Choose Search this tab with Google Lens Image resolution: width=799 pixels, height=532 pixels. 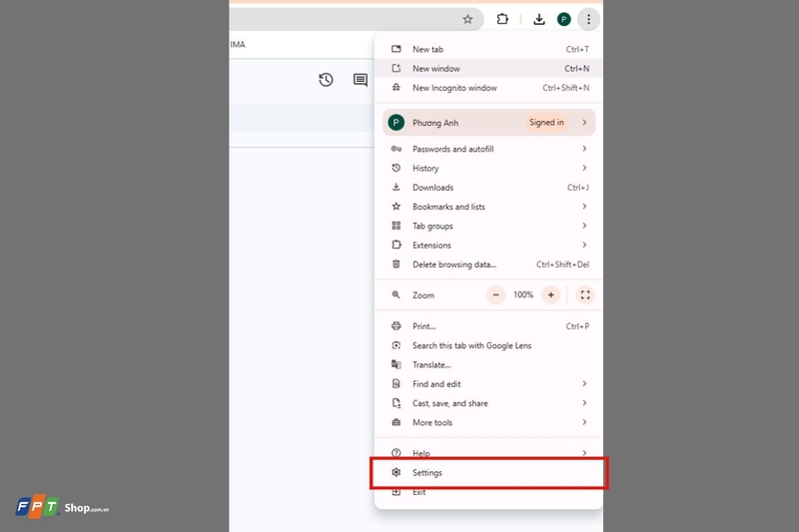[488, 345]
